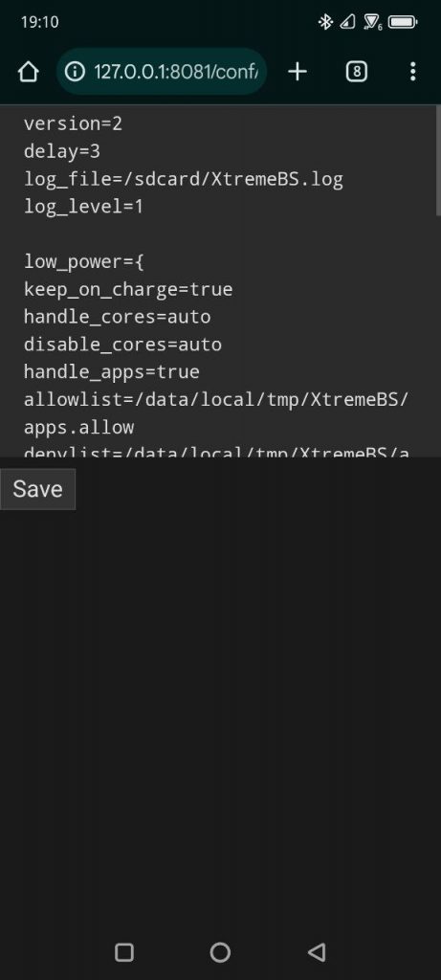Click the 127.0.0.1:8081 address bar

[x=162, y=72]
